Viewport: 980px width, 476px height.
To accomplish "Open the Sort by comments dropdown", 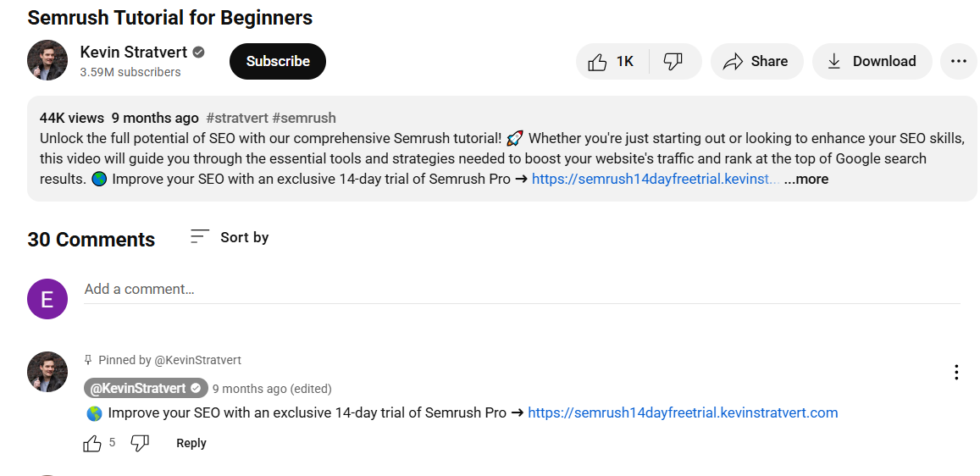I will click(x=230, y=237).
